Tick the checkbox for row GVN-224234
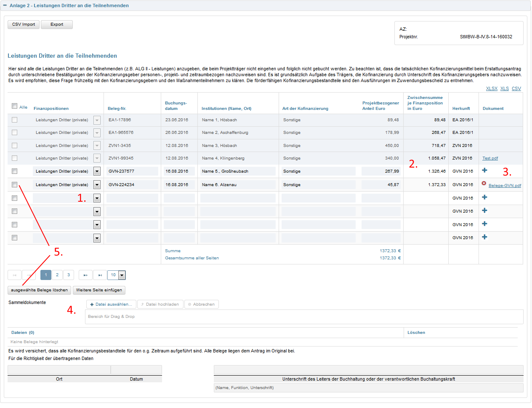 [15, 185]
